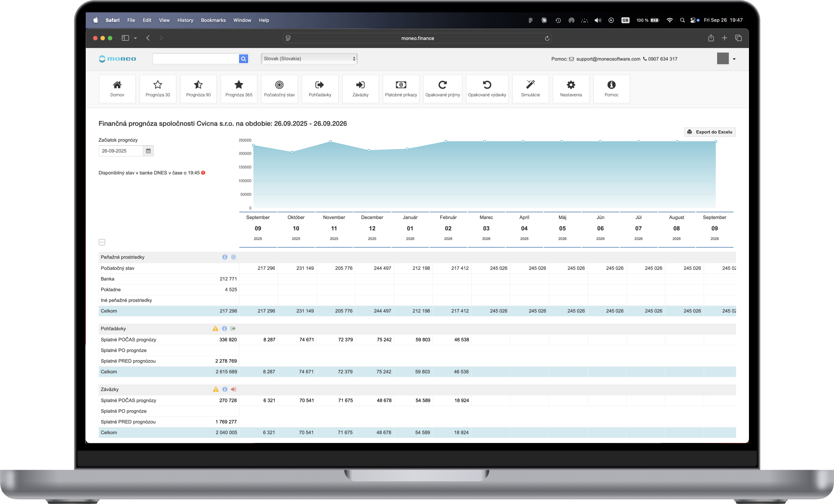
Task: Click the warning triangle in Pohľadávky row
Action: pos(215,328)
